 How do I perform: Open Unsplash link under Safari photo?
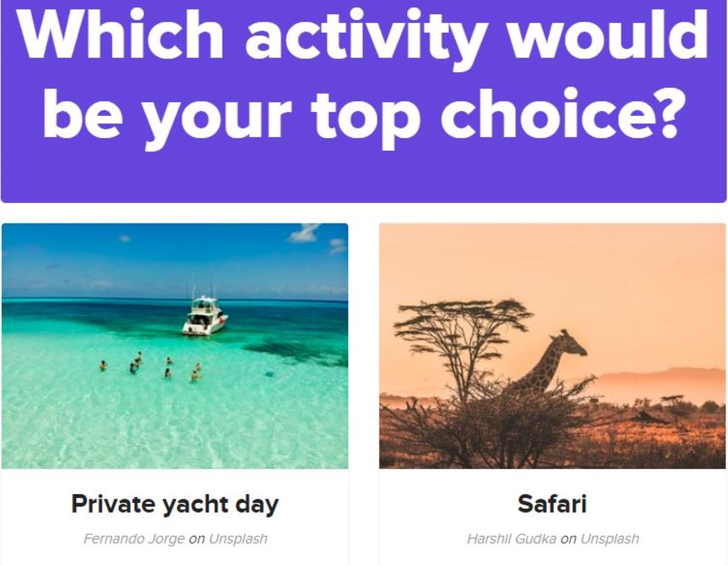pos(609,538)
